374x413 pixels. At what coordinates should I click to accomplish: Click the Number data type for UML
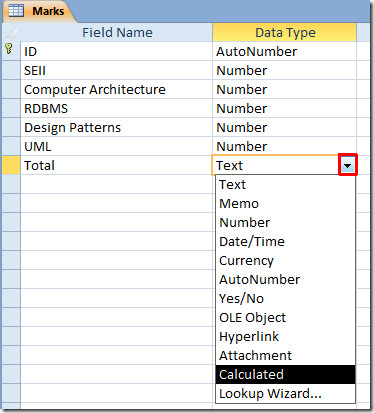point(284,146)
